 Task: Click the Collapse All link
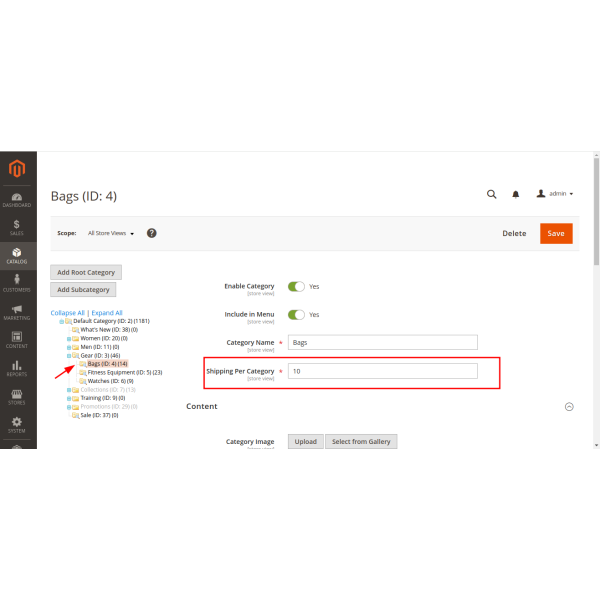[68, 313]
